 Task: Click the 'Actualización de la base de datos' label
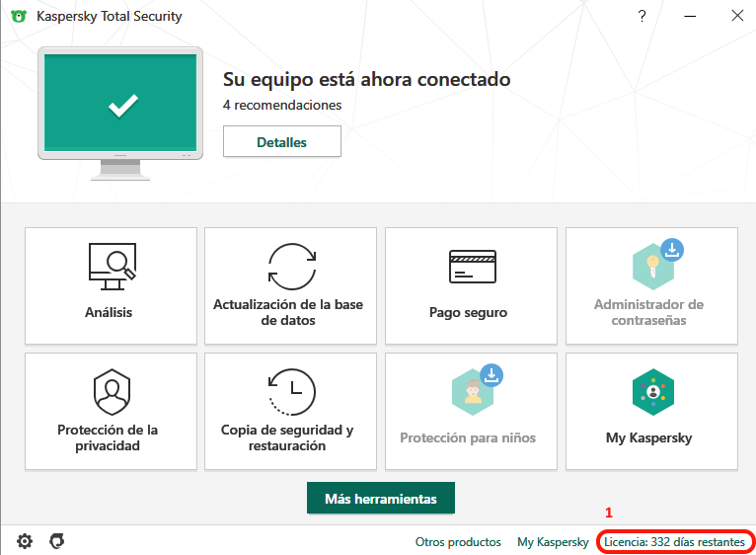(x=288, y=312)
